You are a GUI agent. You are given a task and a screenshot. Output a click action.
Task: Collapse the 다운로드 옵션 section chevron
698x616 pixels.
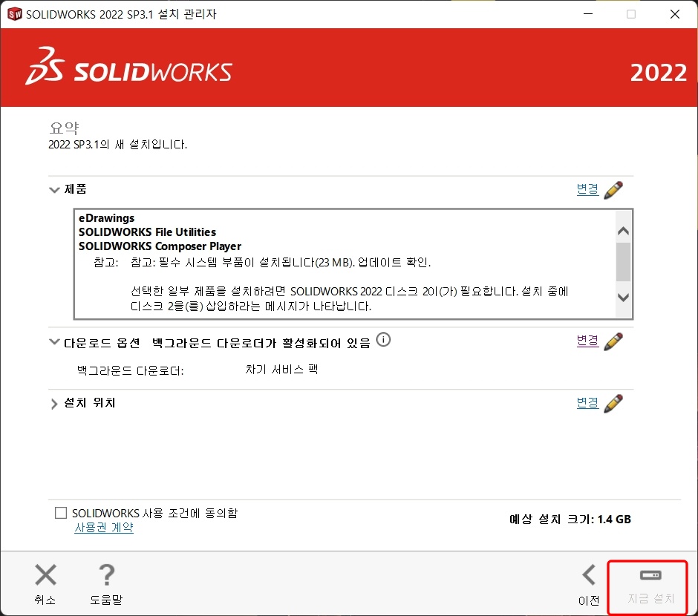[x=54, y=342]
